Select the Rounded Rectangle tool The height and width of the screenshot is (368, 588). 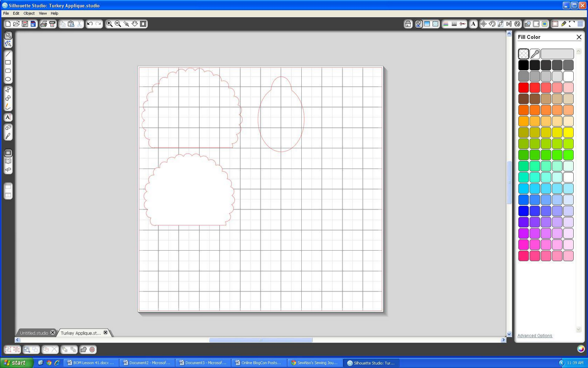pyautogui.click(x=8, y=71)
